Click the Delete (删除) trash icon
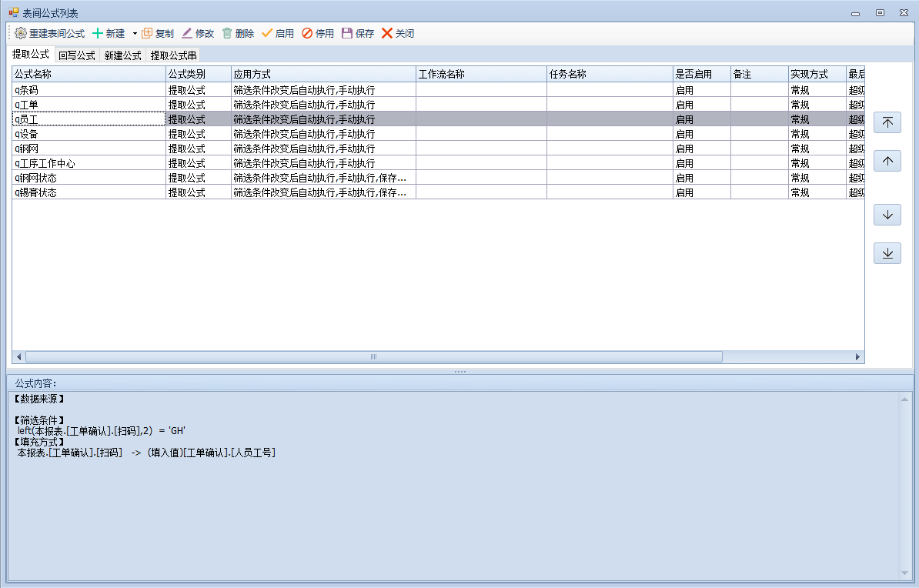Viewport: 919px width, 588px height. 227,34
